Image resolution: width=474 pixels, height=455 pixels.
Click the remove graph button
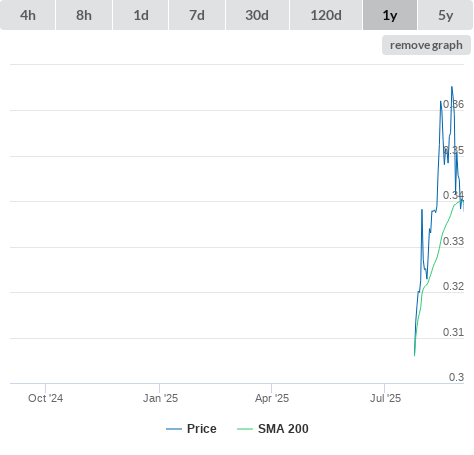pos(426,45)
